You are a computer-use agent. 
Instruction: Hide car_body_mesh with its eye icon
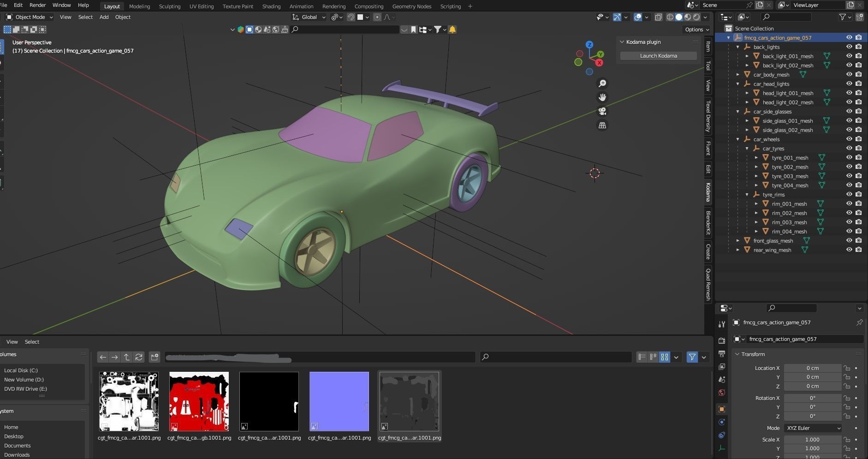point(849,75)
